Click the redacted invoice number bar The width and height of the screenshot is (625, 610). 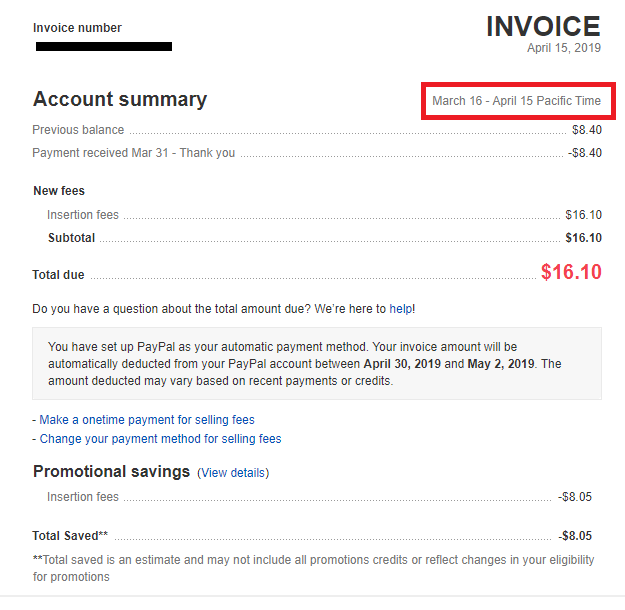[104, 46]
